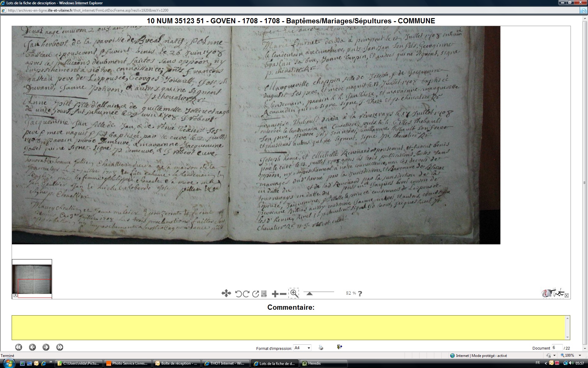This screenshot has width=588, height=368.
Task: Open viewer help question mark
Action: (360, 293)
